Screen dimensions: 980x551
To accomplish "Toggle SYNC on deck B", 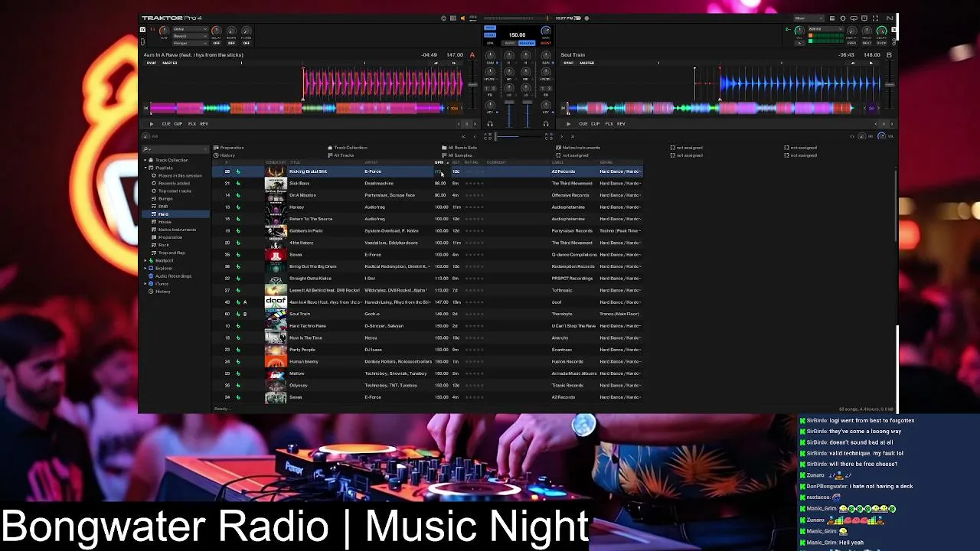I will tap(569, 63).
